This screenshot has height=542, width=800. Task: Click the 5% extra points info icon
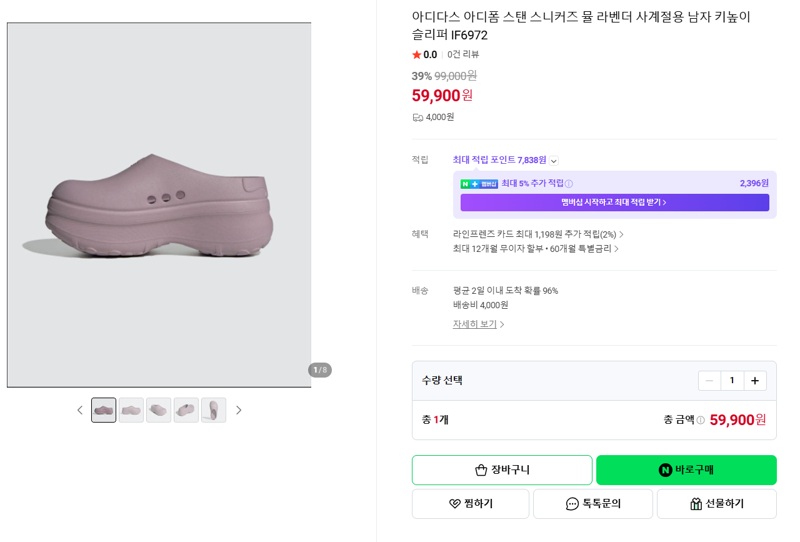click(x=569, y=184)
